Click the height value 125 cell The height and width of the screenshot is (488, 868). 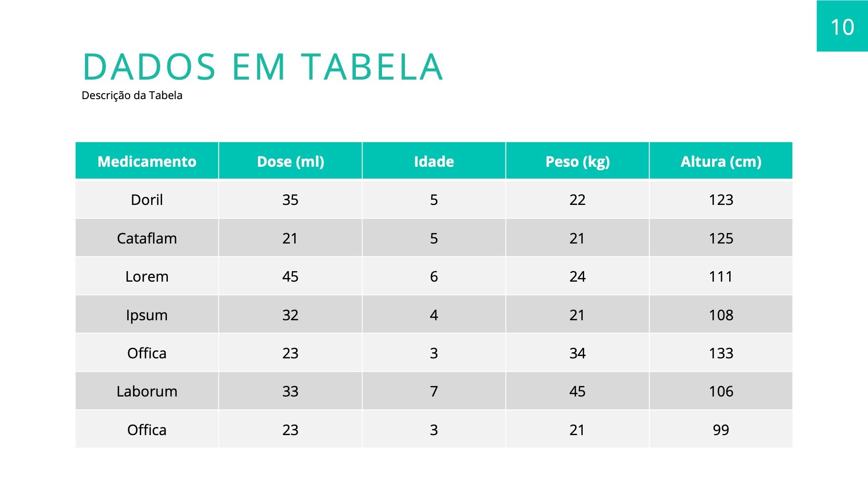(x=721, y=238)
